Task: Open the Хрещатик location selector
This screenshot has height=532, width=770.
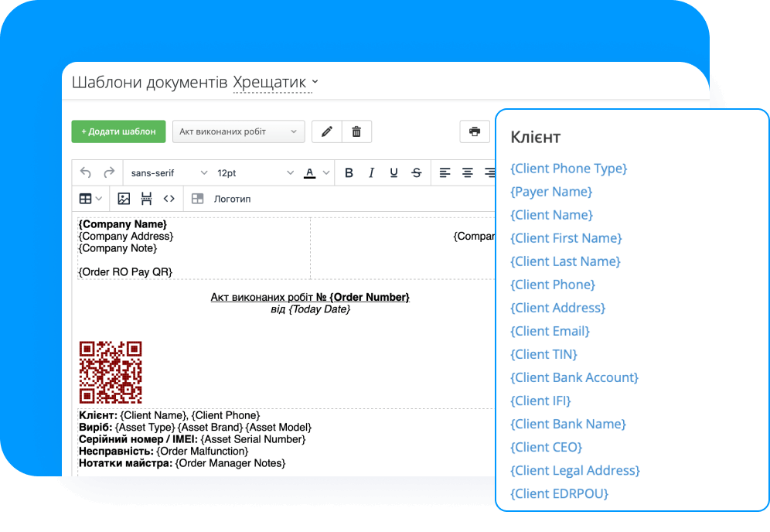Action: [275, 83]
